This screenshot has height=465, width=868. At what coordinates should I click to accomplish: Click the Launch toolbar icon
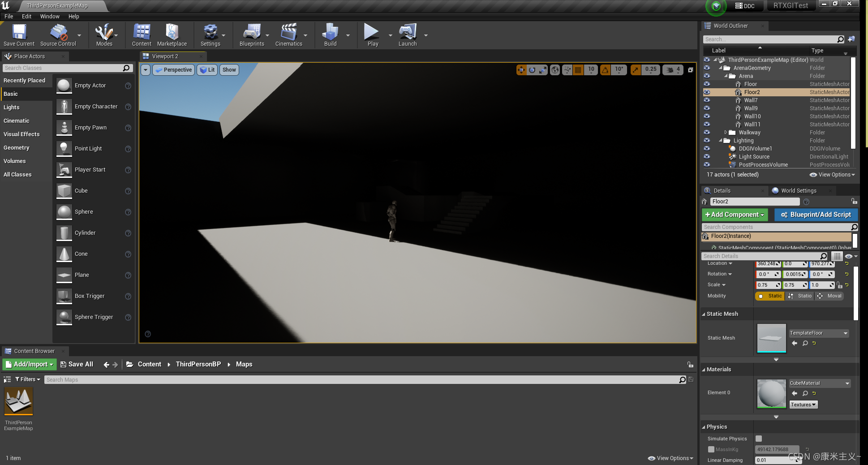408,35
